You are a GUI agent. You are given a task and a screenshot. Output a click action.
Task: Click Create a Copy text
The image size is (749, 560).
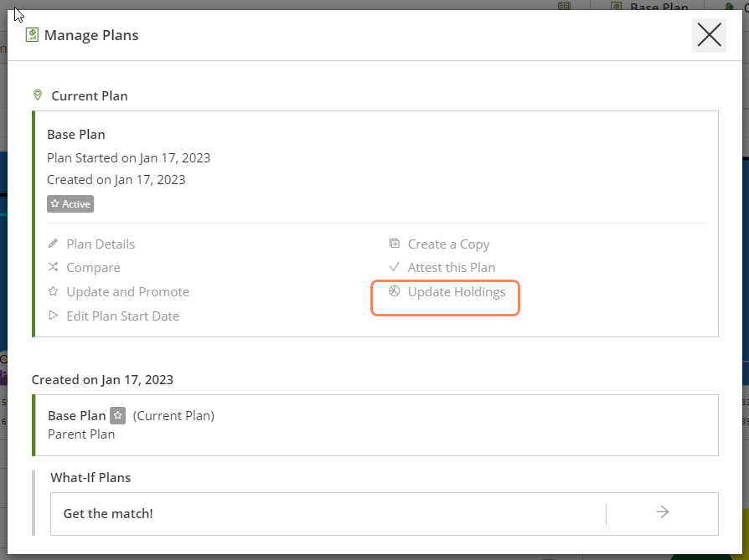click(448, 244)
